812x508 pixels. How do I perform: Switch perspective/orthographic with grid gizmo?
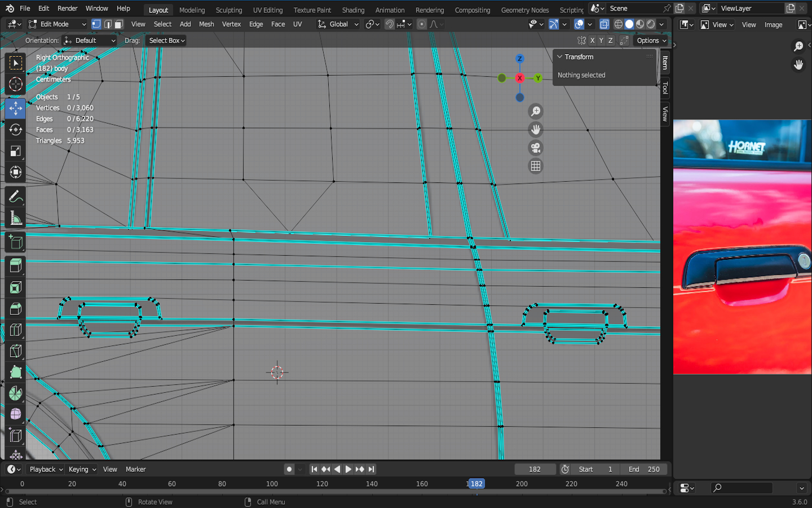click(x=536, y=166)
